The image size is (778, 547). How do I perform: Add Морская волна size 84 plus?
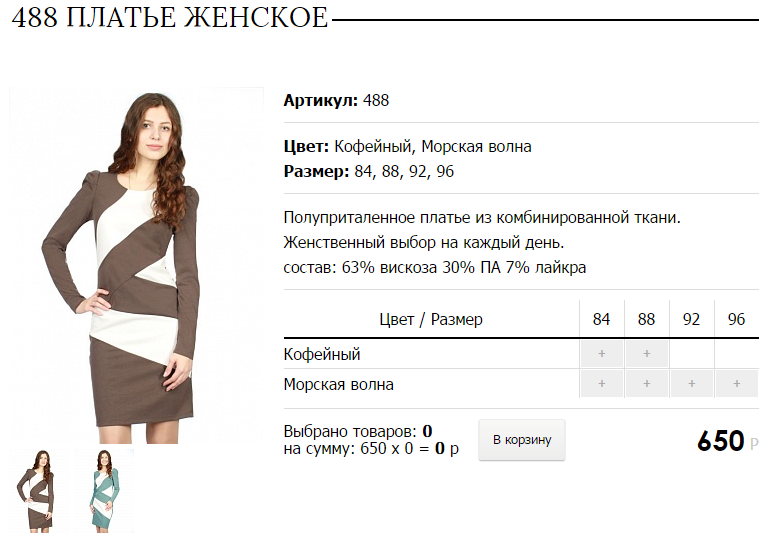601,384
